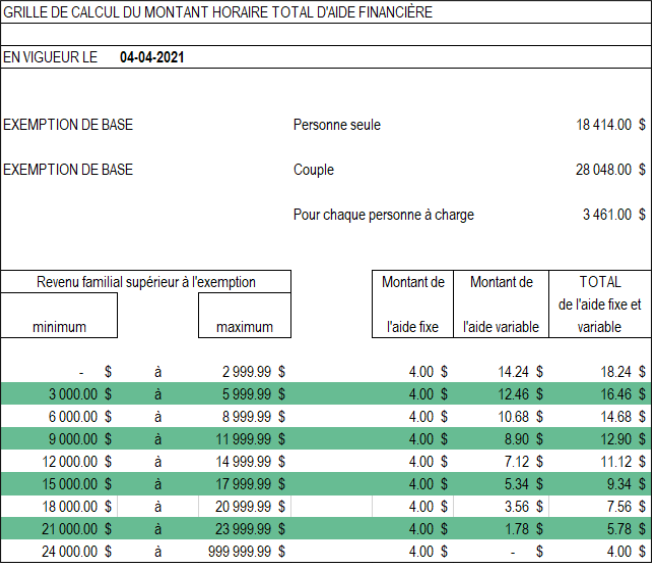The width and height of the screenshot is (652, 563).
Task: Select total 18.24 $
Action: pos(623,371)
